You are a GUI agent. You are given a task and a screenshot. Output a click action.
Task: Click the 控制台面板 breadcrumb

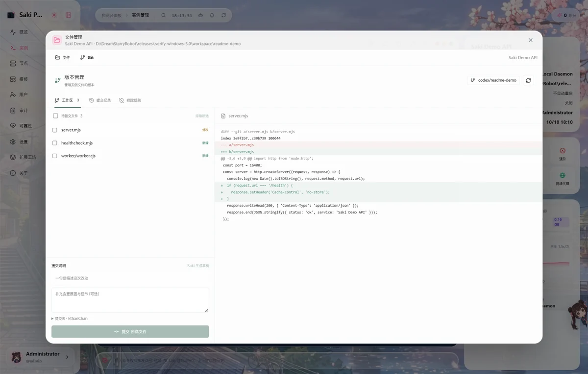point(111,15)
